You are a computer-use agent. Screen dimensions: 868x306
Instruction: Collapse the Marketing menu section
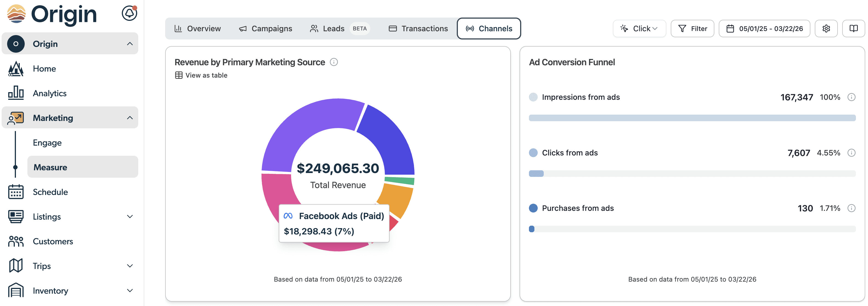[130, 118]
